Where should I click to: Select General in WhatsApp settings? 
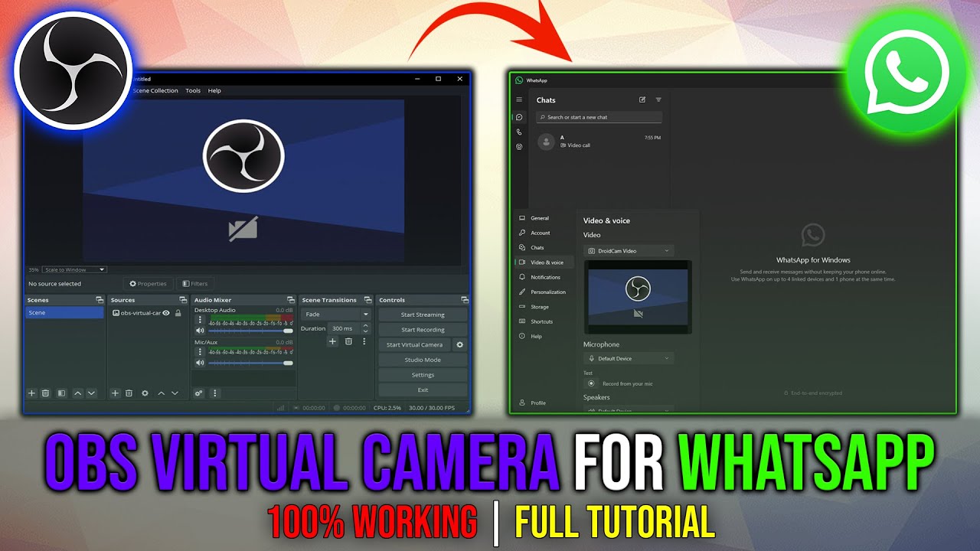[x=544, y=218]
